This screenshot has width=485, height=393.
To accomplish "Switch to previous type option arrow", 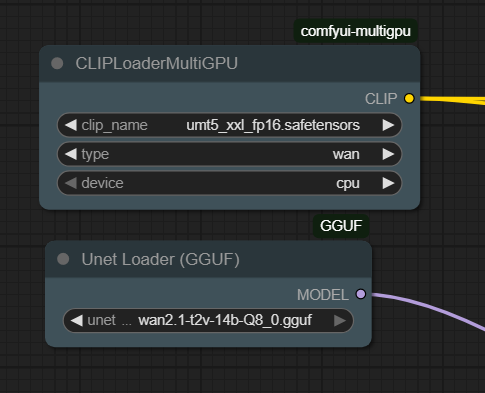I will click(x=71, y=154).
